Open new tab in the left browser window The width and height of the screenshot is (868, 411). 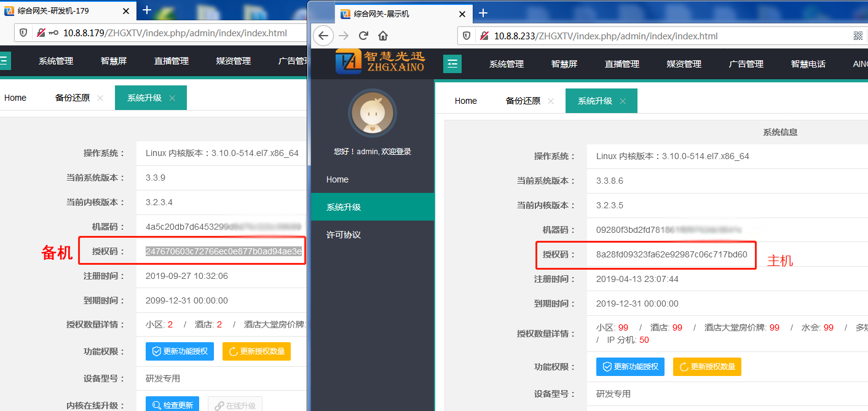[146, 10]
